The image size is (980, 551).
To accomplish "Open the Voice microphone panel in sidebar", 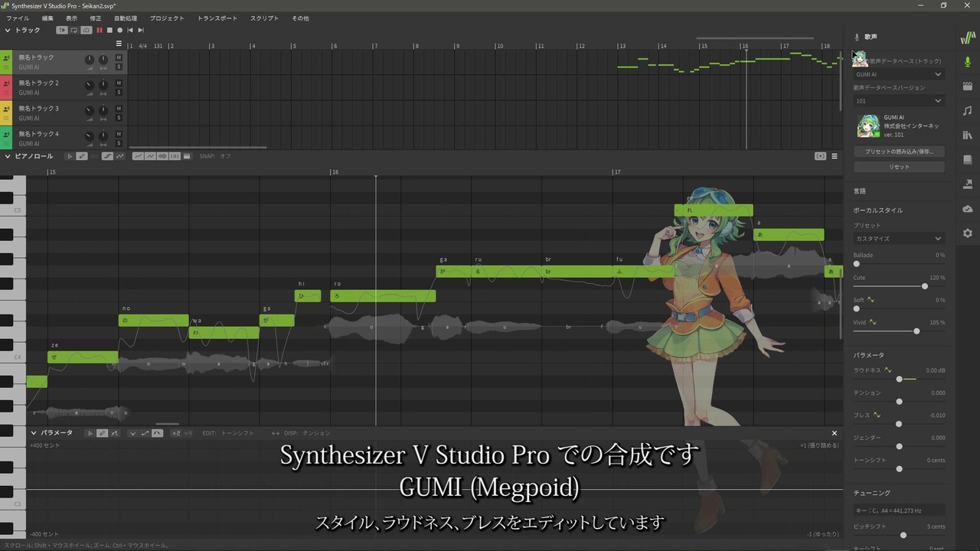I will [x=967, y=62].
